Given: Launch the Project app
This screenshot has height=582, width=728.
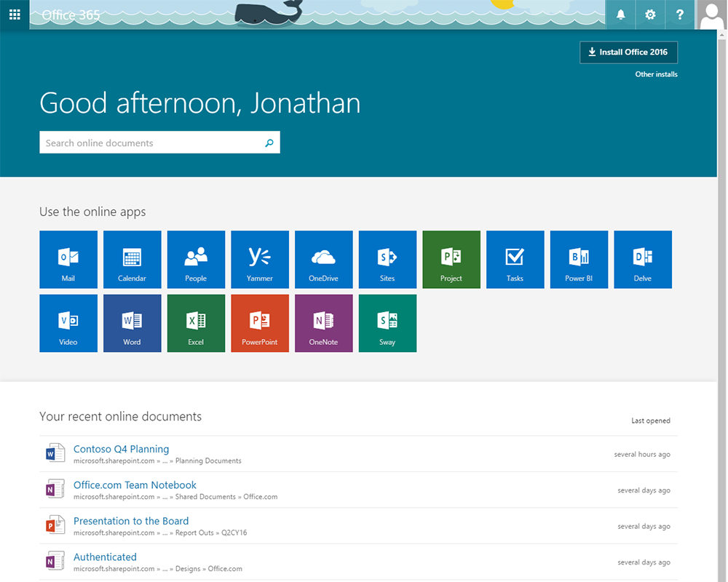Looking at the screenshot, I should click(451, 259).
